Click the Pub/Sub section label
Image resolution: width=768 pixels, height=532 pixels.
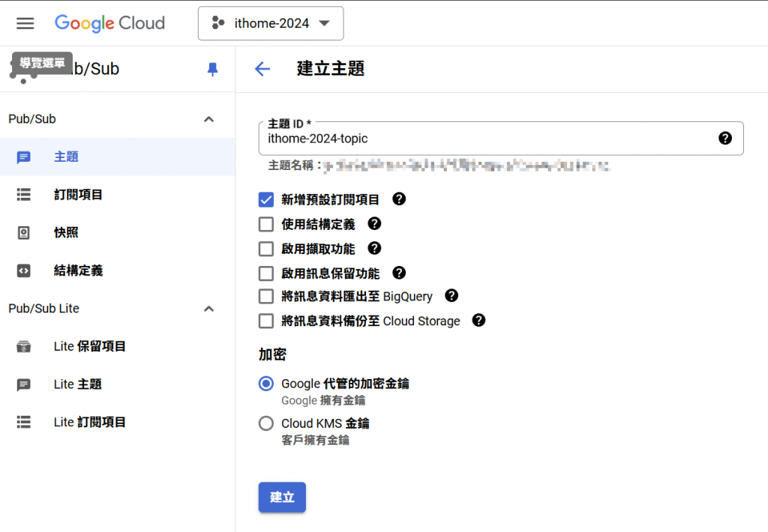[32, 119]
